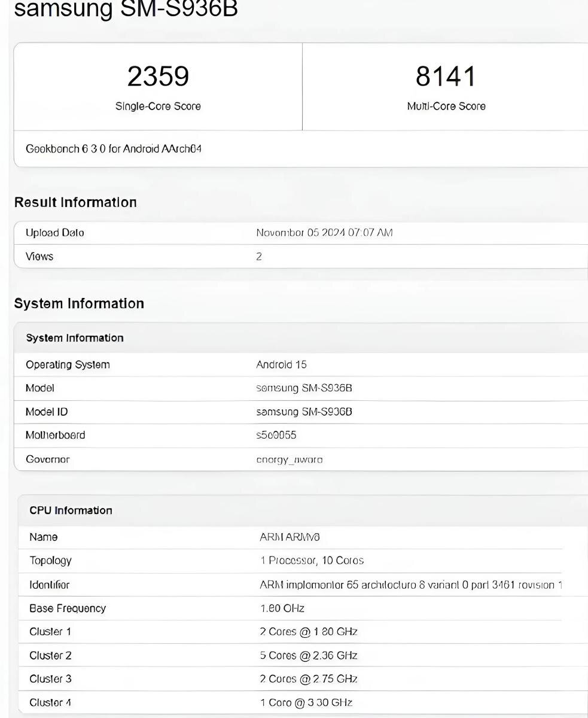Click the 'Base Frequency' row label
The width and height of the screenshot is (588, 718).
(68, 609)
